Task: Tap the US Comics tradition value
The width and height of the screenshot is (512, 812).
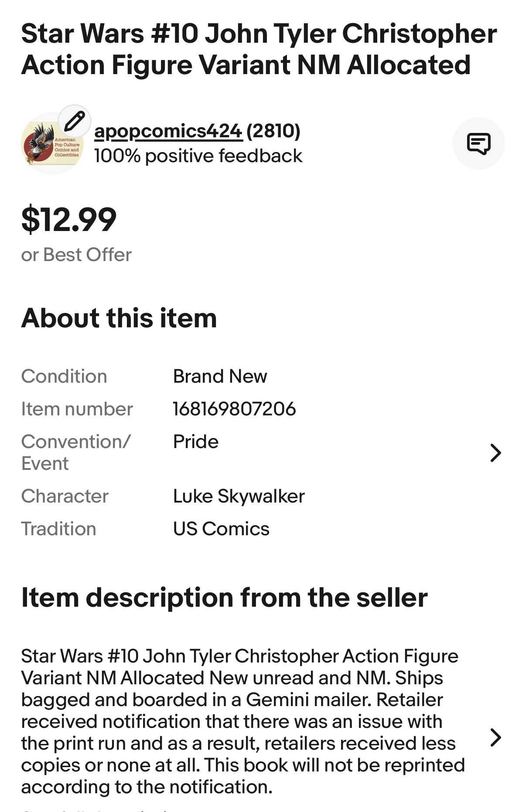Action: 221,529
